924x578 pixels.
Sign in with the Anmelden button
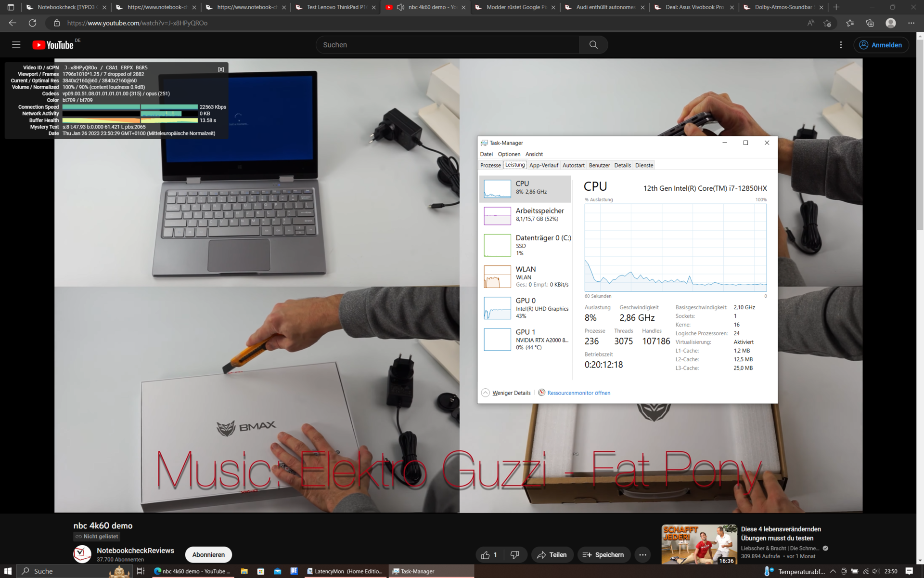coord(881,45)
